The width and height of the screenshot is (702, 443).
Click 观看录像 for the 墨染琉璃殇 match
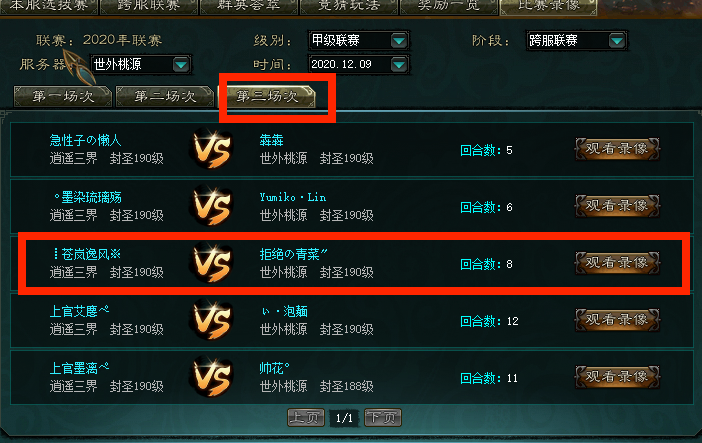[617, 206]
